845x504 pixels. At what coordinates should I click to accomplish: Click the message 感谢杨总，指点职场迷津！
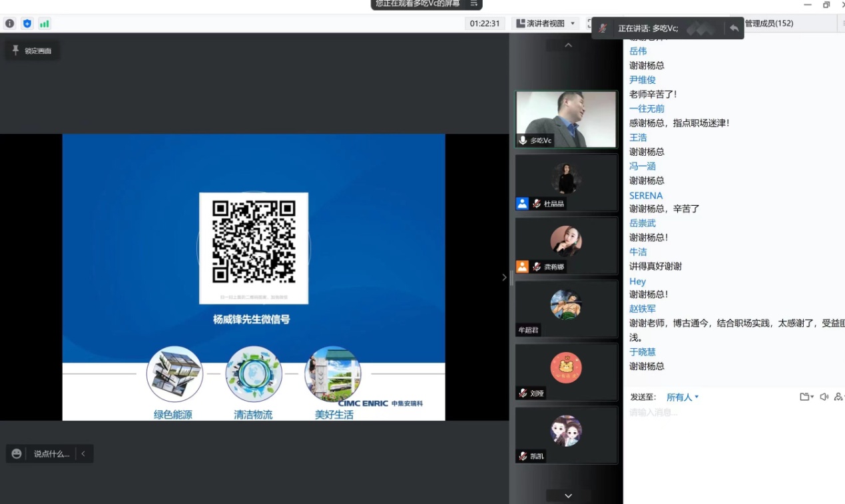[x=679, y=123]
